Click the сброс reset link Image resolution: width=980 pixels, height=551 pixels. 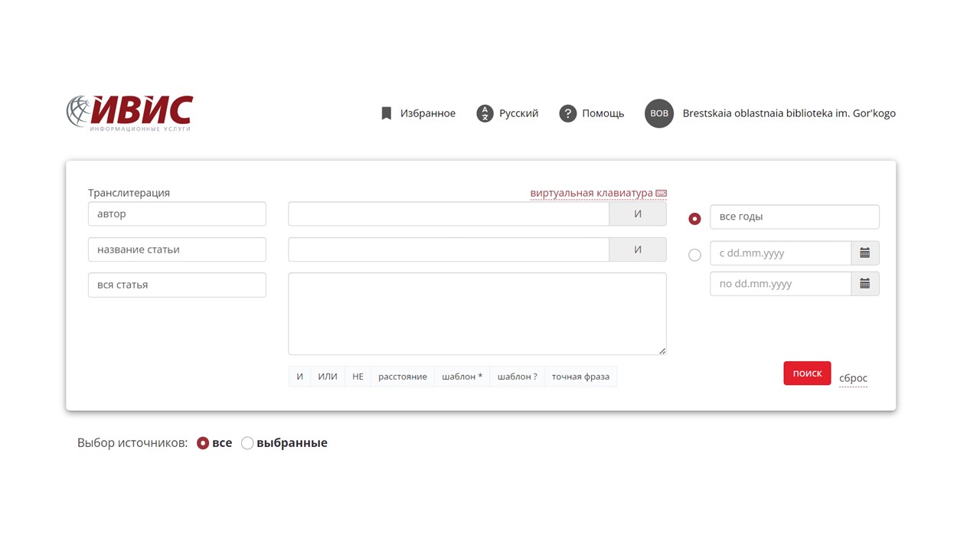853,378
